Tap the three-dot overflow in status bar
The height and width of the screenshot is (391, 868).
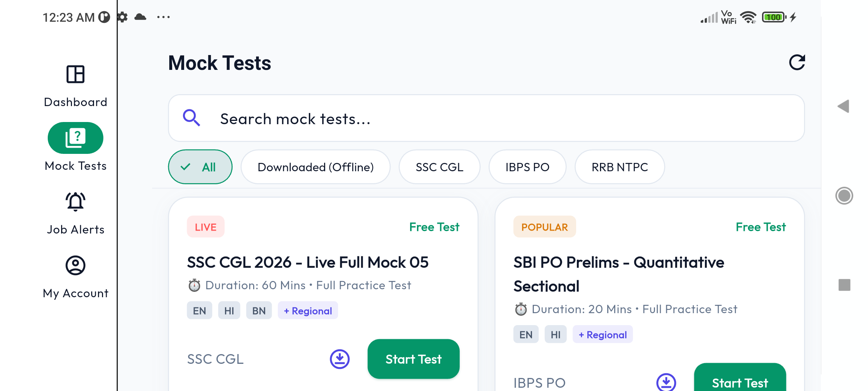(163, 17)
